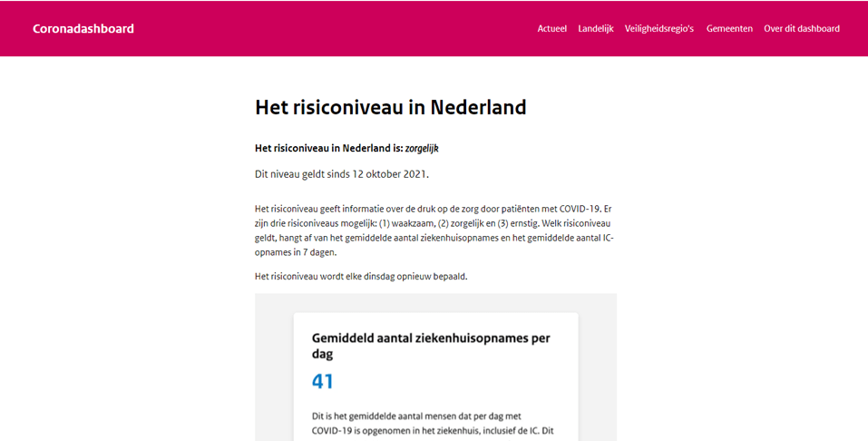
Task: Go to the Landelijk page
Action: pyautogui.click(x=595, y=28)
